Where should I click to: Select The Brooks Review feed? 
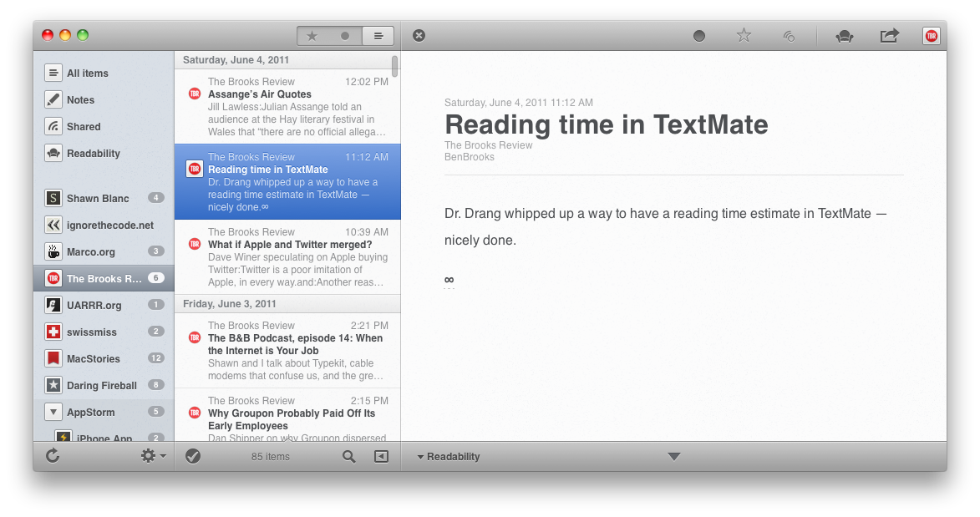(104, 279)
